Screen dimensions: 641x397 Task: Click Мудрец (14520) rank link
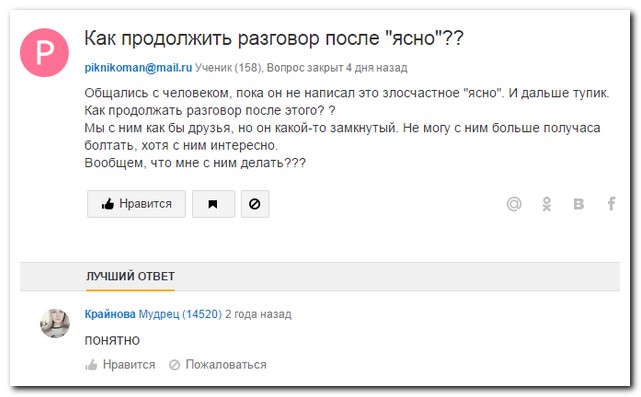click(180, 314)
